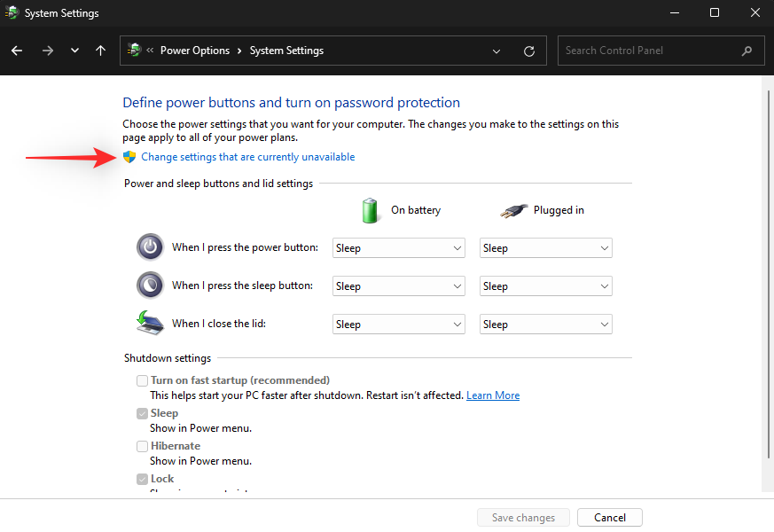Click the Save changes button
Image resolution: width=774 pixels, height=532 pixels.
[x=523, y=518]
